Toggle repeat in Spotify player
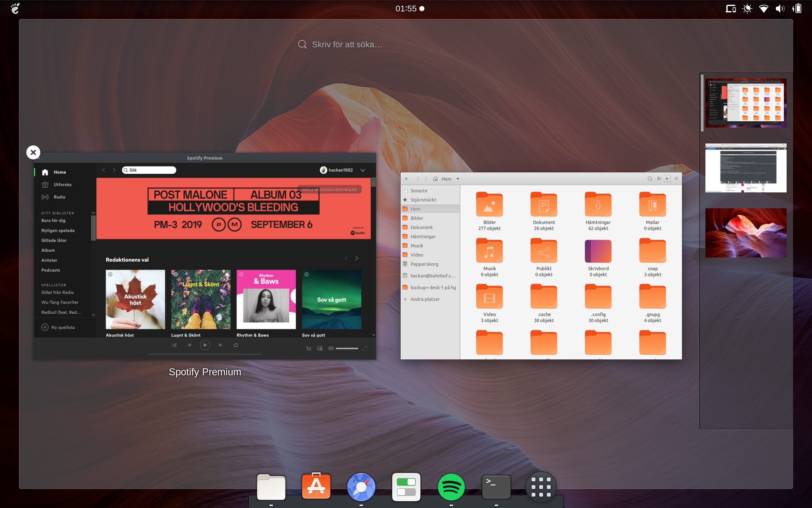 pos(236,345)
